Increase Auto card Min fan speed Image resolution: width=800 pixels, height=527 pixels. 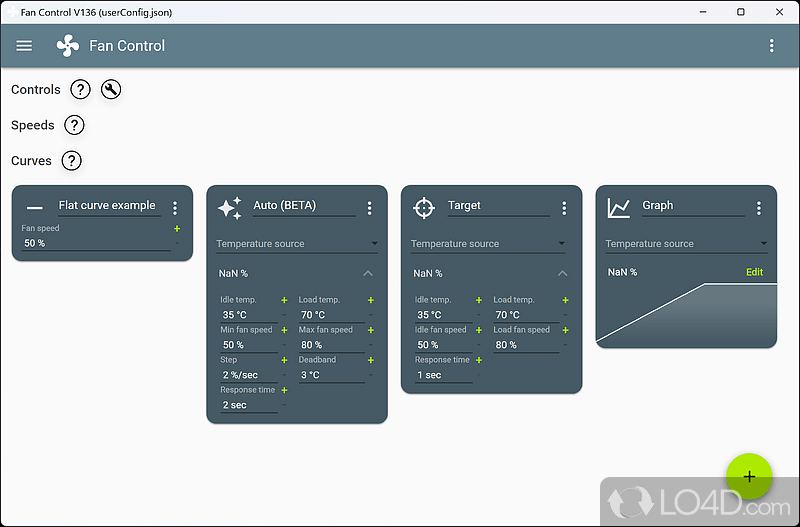(284, 330)
